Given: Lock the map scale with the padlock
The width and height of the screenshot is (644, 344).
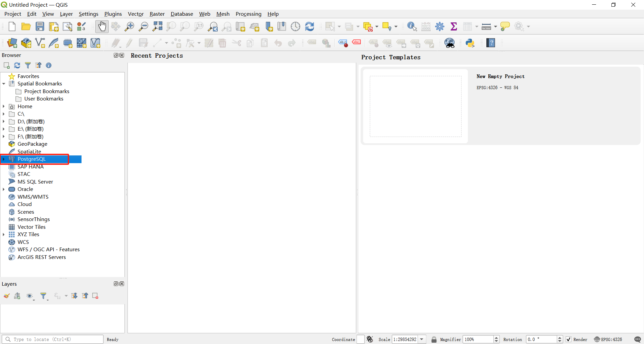Looking at the screenshot, I should tap(434, 339).
